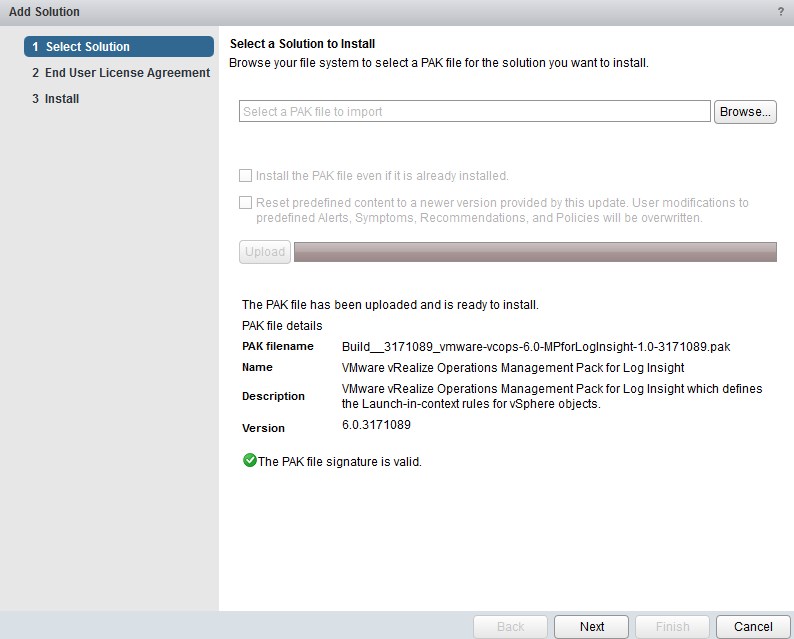Click the Back button
The width and height of the screenshot is (794, 639).
(x=510, y=626)
